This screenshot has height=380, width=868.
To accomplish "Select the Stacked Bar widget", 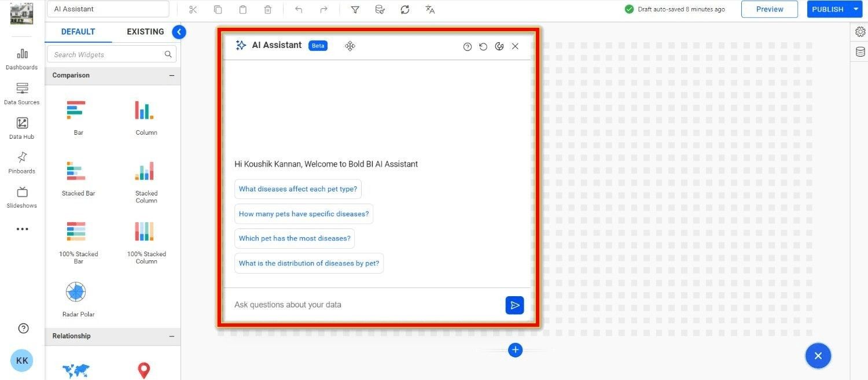I will click(x=78, y=178).
